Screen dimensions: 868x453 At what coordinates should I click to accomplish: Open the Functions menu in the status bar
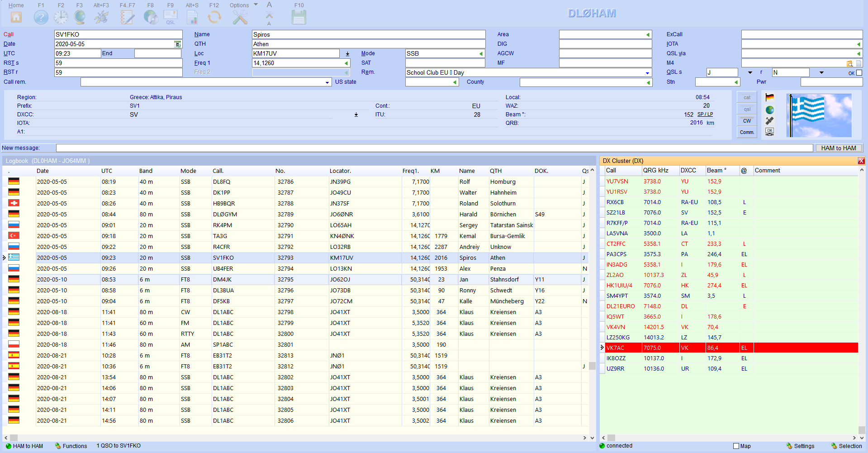click(71, 446)
